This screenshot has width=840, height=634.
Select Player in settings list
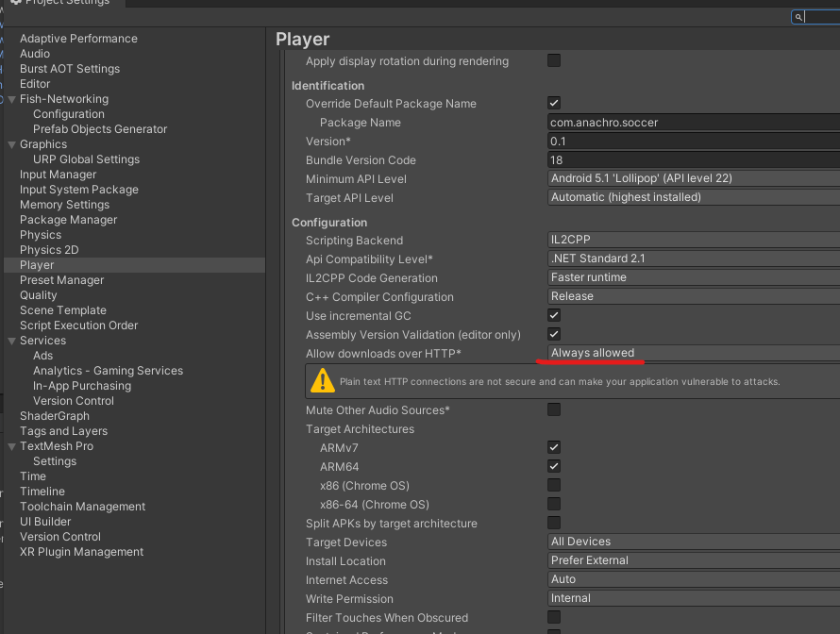[x=134, y=265]
